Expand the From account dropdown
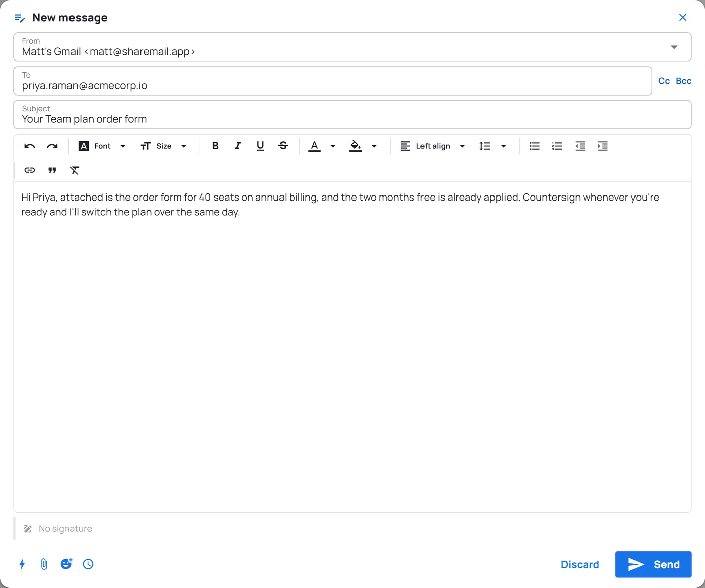The height and width of the screenshot is (588, 705). click(x=674, y=47)
